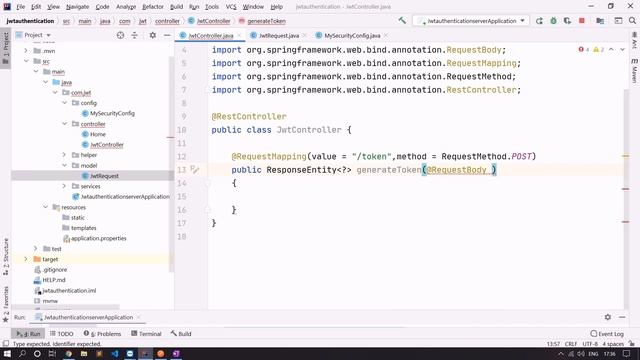Open the Terminal tool window
640x360 pixels.
point(146,333)
